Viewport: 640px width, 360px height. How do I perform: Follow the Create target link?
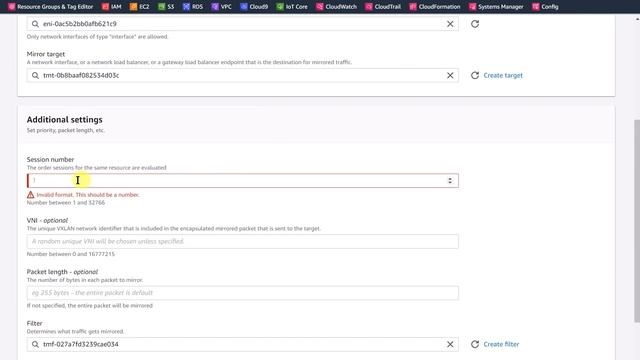[x=503, y=76]
